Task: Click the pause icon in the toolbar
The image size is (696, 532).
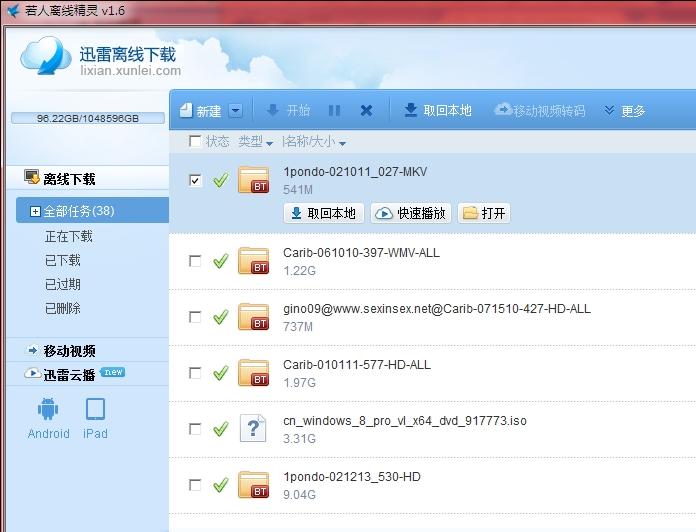Action: pyautogui.click(x=334, y=111)
